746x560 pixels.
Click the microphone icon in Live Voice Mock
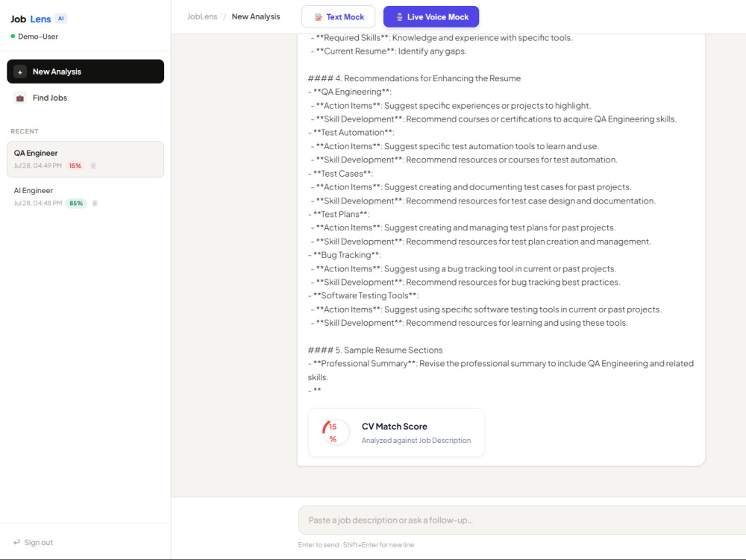(400, 17)
